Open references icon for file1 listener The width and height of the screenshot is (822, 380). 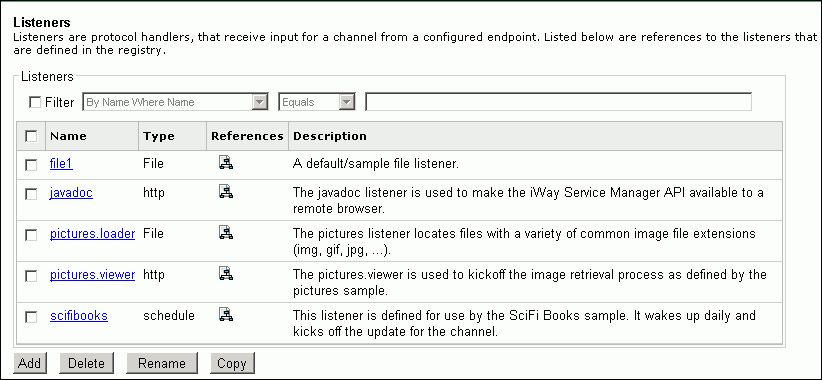click(x=226, y=163)
